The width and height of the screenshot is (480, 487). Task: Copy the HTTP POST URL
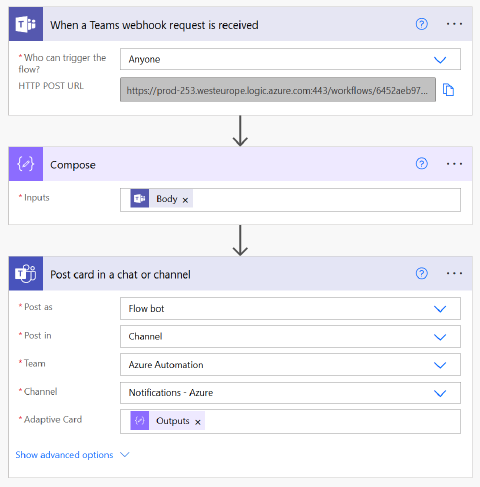448,90
